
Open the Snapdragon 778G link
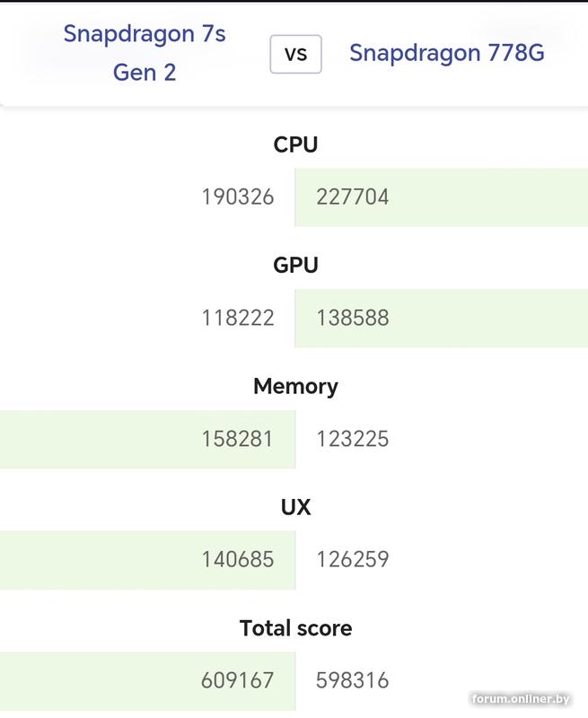pyautogui.click(x=446, y=53)
